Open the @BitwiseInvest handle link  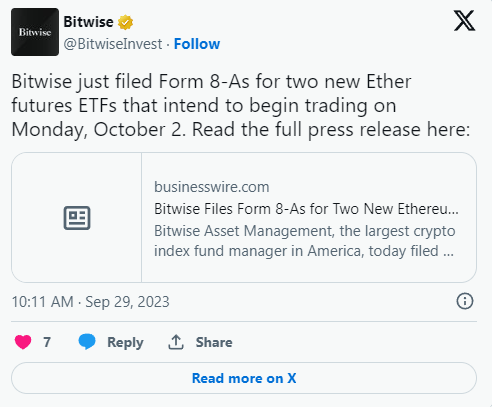click(113, 44)
